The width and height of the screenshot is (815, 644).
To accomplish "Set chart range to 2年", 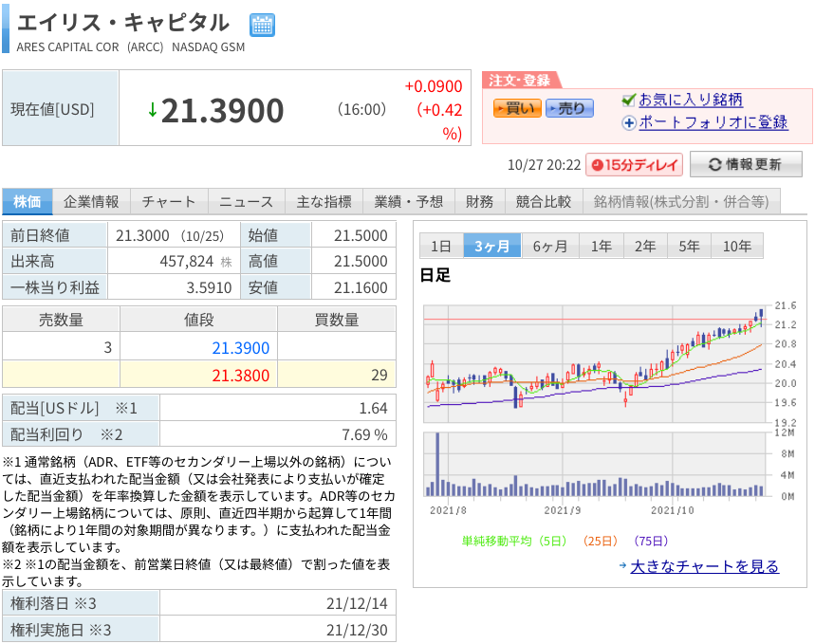I will (x=645, y=246).
